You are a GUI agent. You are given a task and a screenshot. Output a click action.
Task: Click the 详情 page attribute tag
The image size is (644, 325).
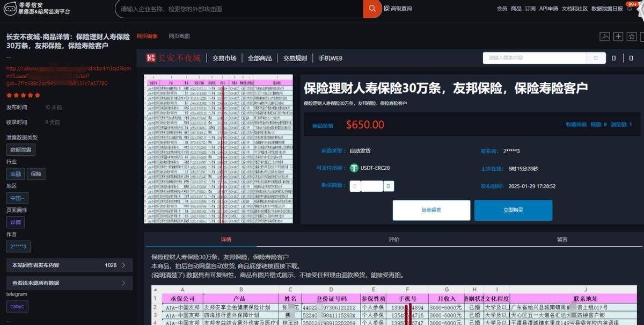coord(16,222)
